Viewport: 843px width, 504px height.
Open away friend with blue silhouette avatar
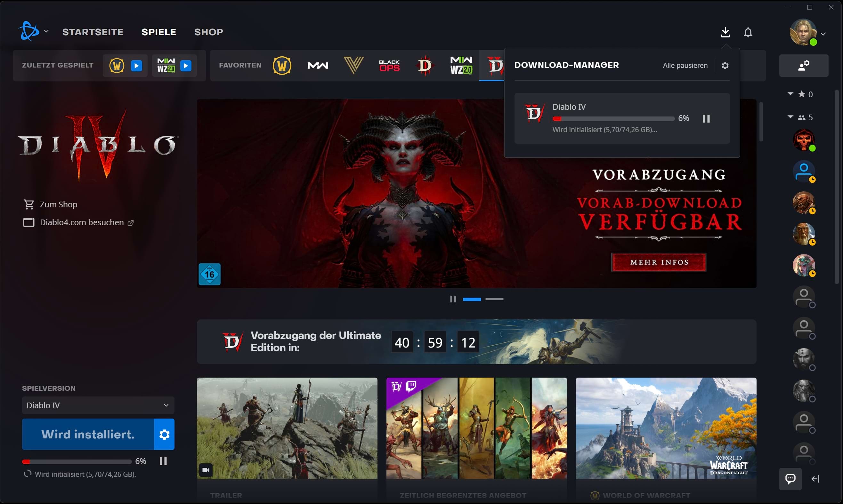click(x=804, y=171)
